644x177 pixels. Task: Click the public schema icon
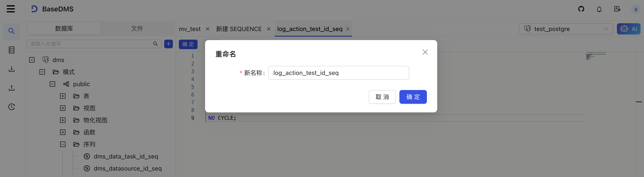pyautogui.click(x=66, y=84)
